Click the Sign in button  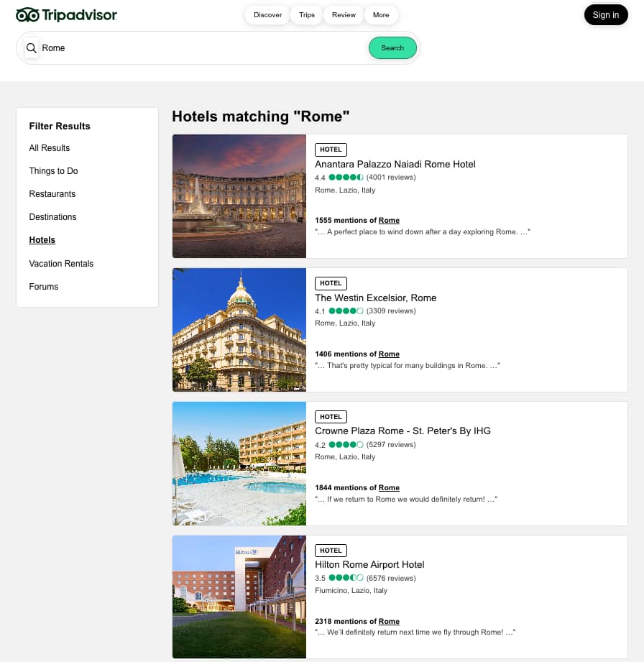coord(606,15)
